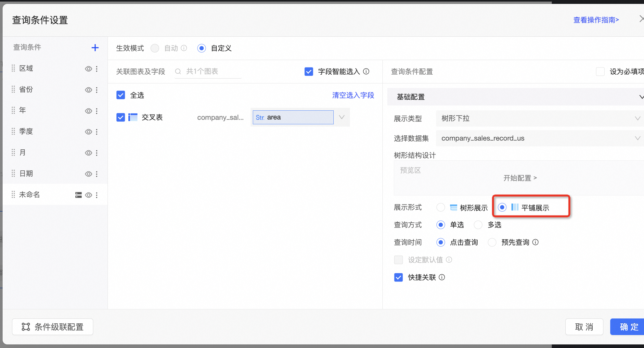Open 选择数据集 dropdown
This screenshot has width=644, height=348.
coord(539,138)
